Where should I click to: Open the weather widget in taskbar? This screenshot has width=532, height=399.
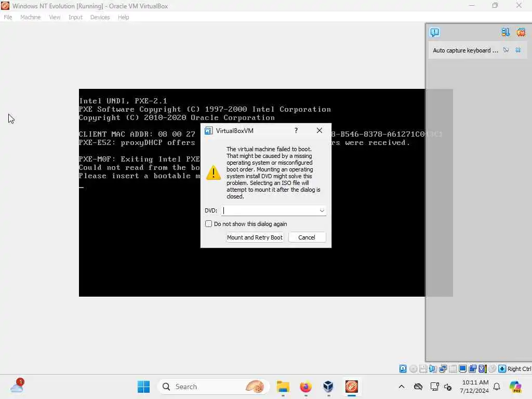pos(17,387)
